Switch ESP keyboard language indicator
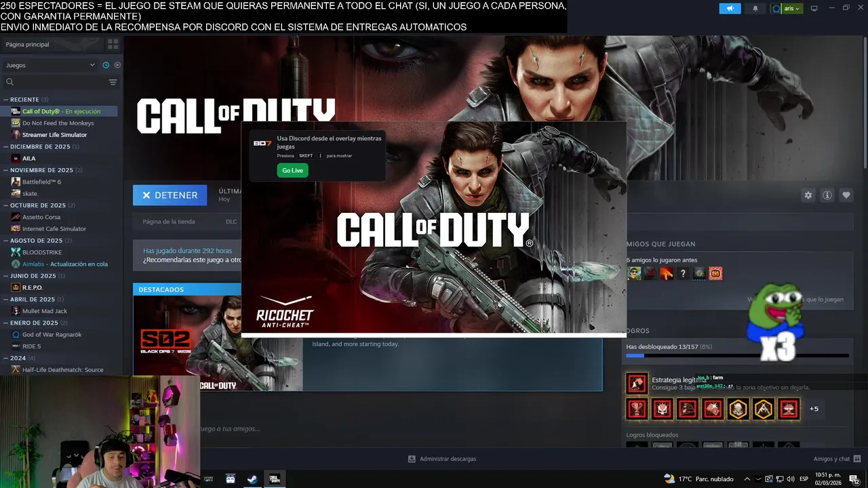The image size is (868, 488). 804,479
